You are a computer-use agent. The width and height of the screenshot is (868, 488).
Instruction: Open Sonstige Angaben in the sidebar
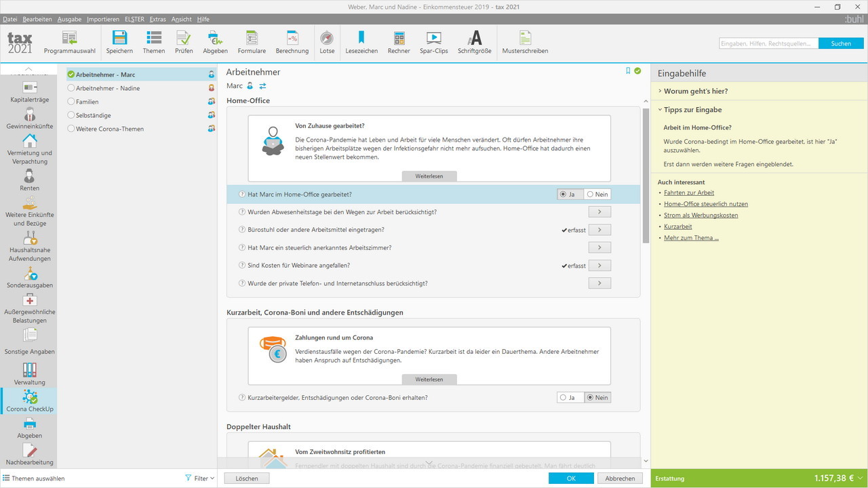[x=30, y=343]
